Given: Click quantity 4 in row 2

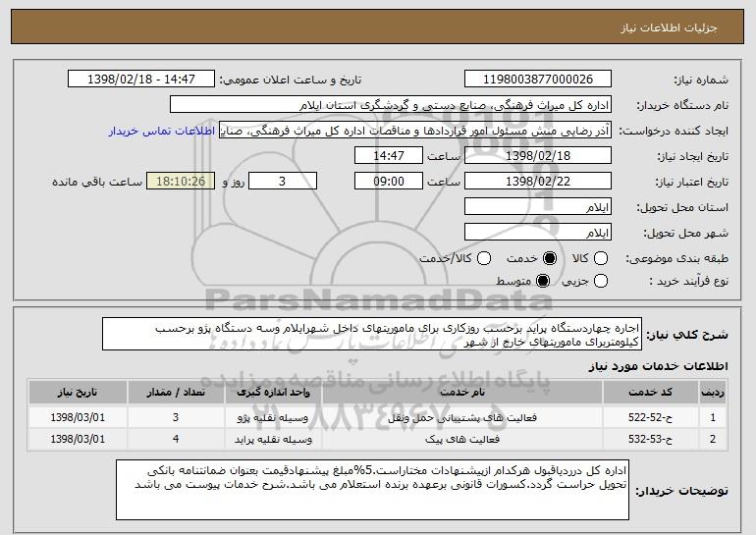Looking at the screenshot, I should [x=176, y=439].
